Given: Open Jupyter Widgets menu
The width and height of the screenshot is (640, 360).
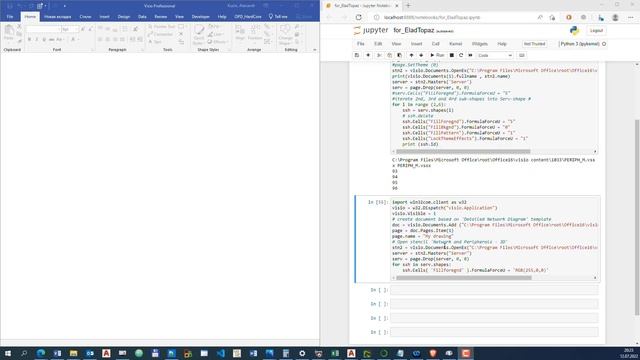Looking at the screenshot, I should point(480,44).
